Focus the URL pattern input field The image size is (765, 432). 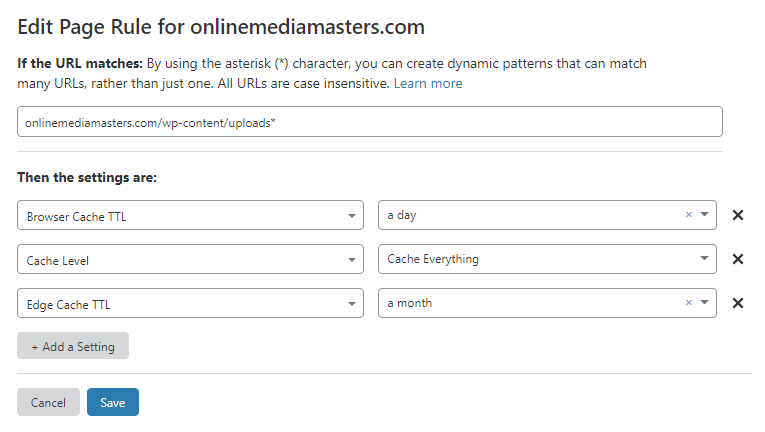point(370,122)
